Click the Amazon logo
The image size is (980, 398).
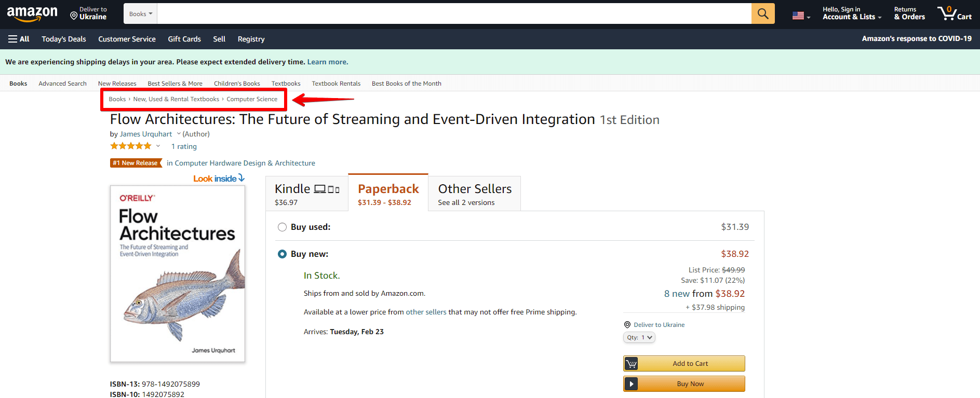[x=32, y=13]
